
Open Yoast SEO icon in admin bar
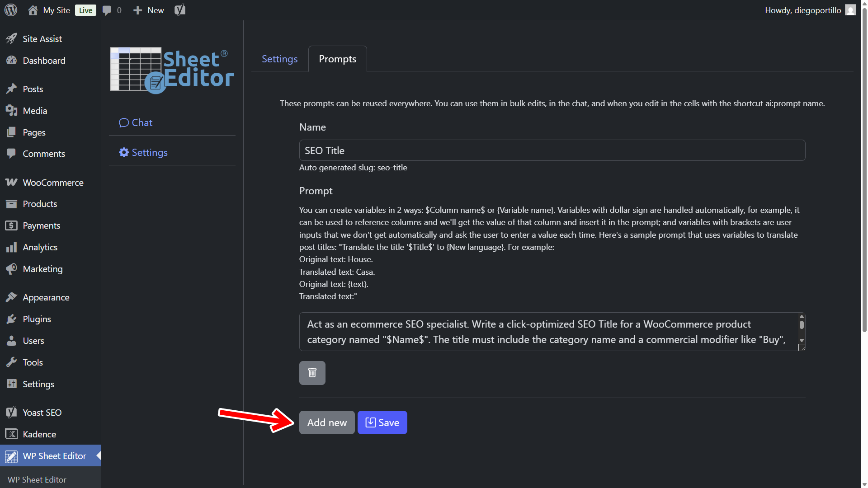click(x=180, y=10)
